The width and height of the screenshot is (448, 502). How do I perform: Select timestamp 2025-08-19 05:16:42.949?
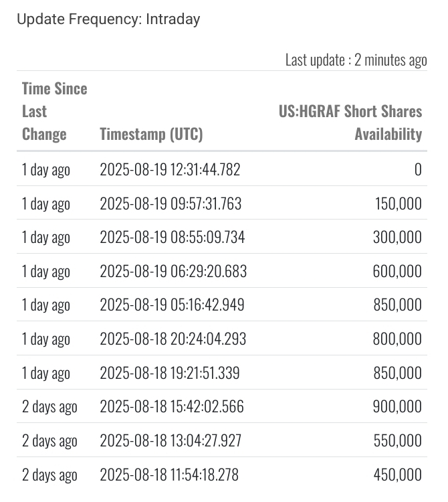pos(172,305)
